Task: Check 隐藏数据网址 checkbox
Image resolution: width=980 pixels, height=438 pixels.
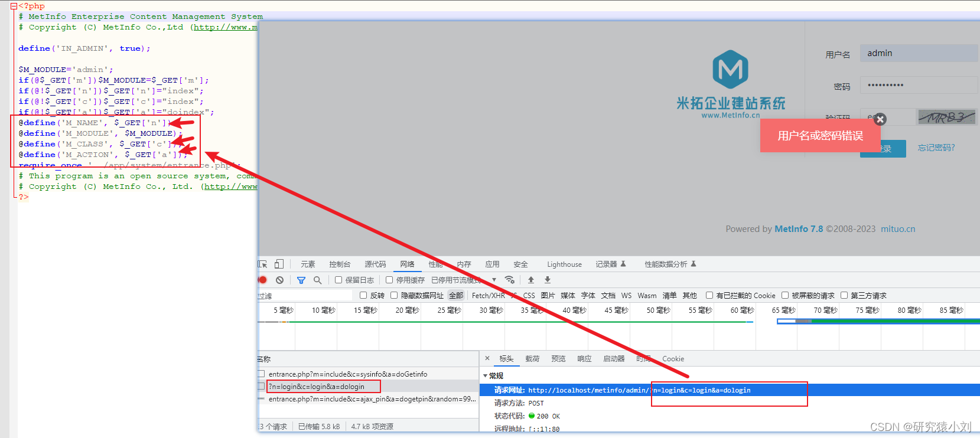Action: pos(394,295)
